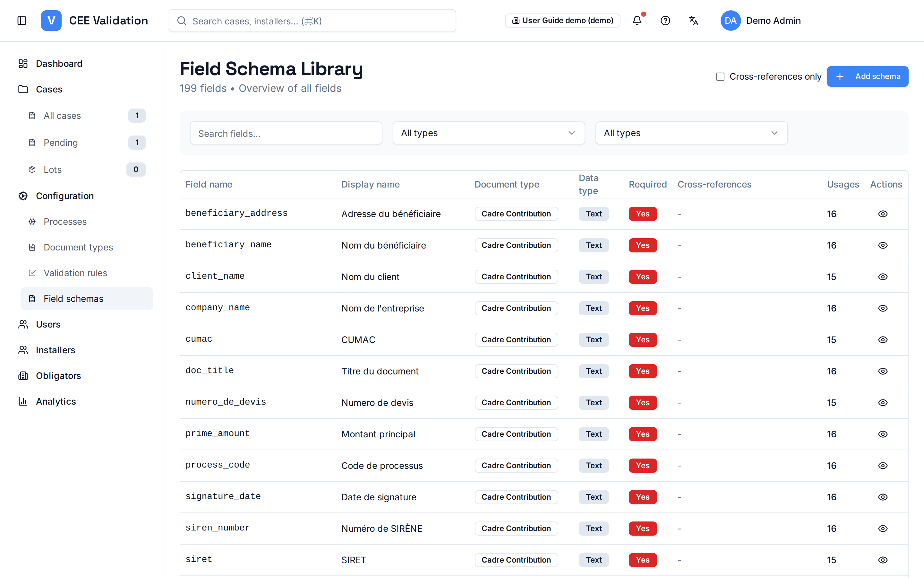Click the Add schema button
This screenshot has width=924, height=578.
[868, 76]
